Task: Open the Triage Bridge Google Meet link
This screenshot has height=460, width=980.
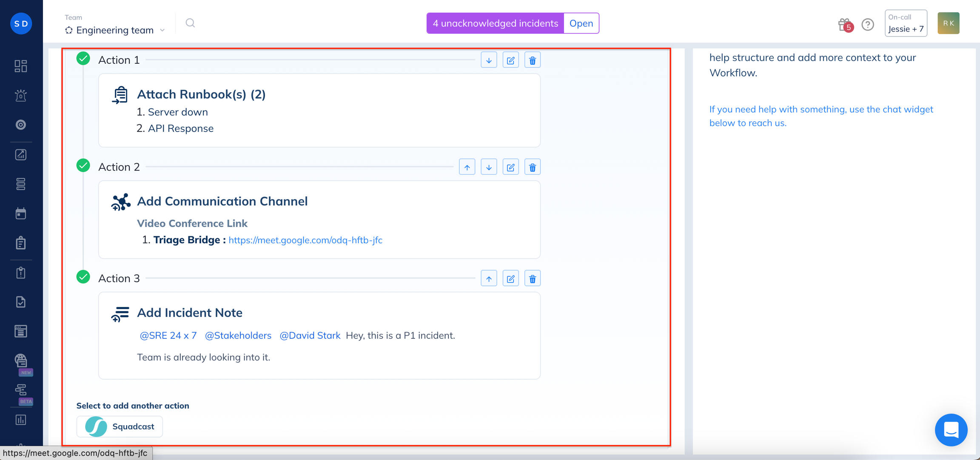Action: pyautogui.click(x=305, y=240)
